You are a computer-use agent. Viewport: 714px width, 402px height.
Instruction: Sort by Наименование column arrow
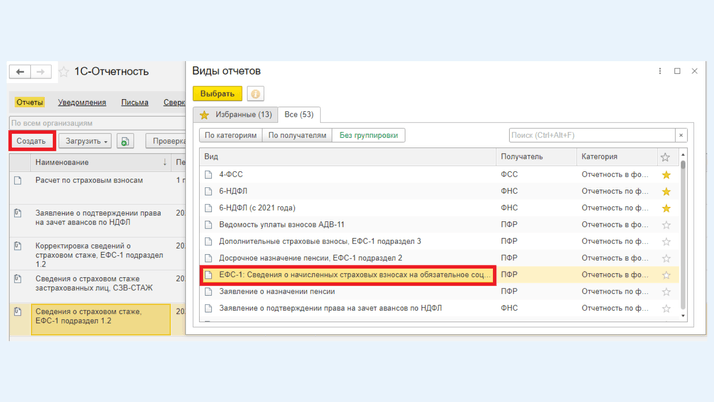tap(164, 163)
